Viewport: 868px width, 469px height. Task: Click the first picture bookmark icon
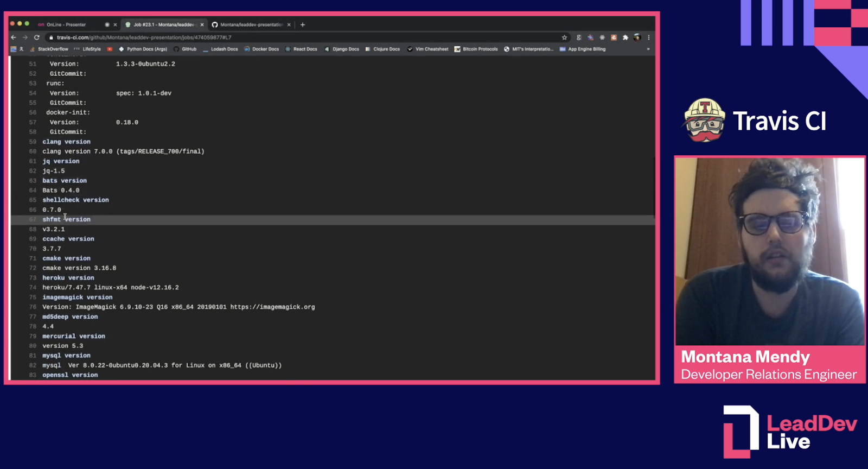tap(14, 49)
